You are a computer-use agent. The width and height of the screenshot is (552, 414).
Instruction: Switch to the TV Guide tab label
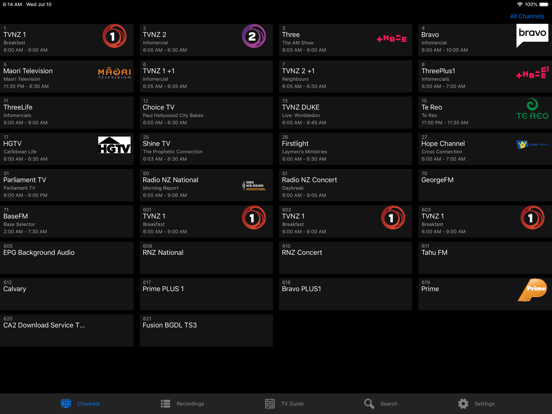292,404
